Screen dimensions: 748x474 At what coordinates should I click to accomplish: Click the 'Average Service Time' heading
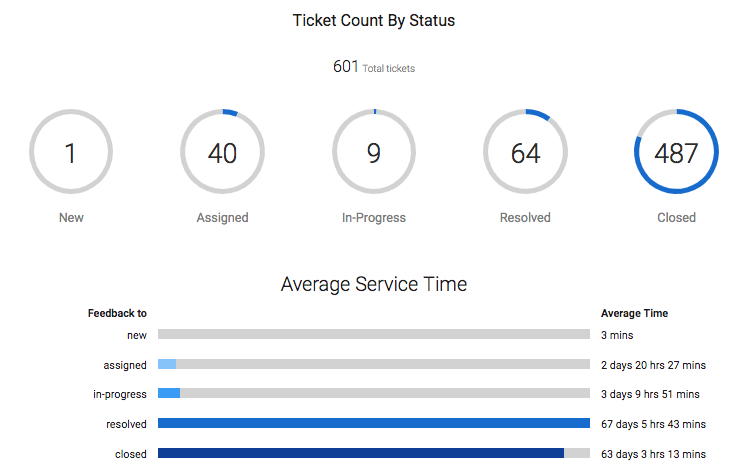(374, 285)
